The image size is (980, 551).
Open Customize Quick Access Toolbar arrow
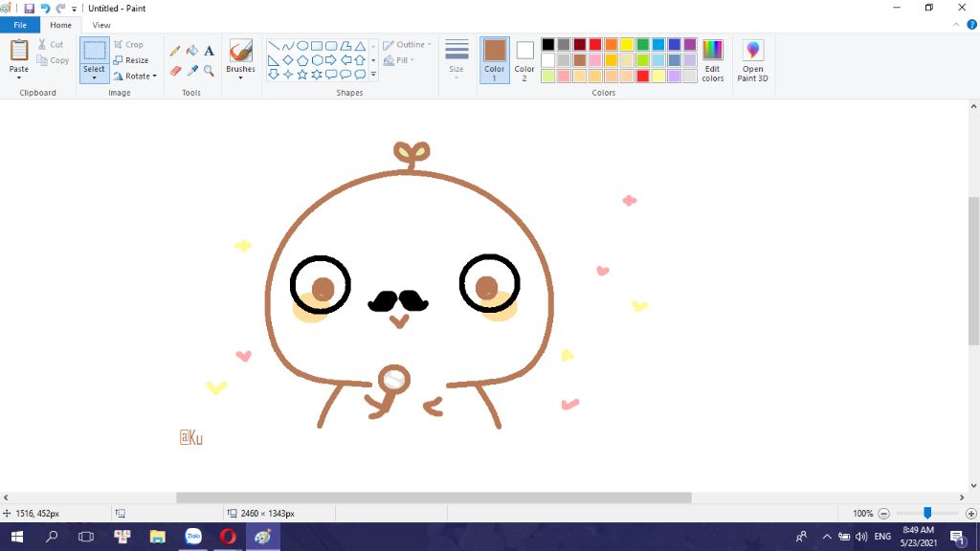[75, 9]
